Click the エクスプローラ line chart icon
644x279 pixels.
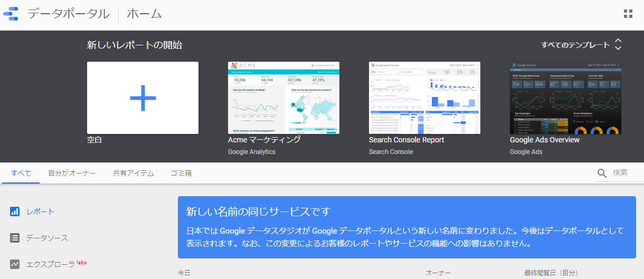coord(15,264)
